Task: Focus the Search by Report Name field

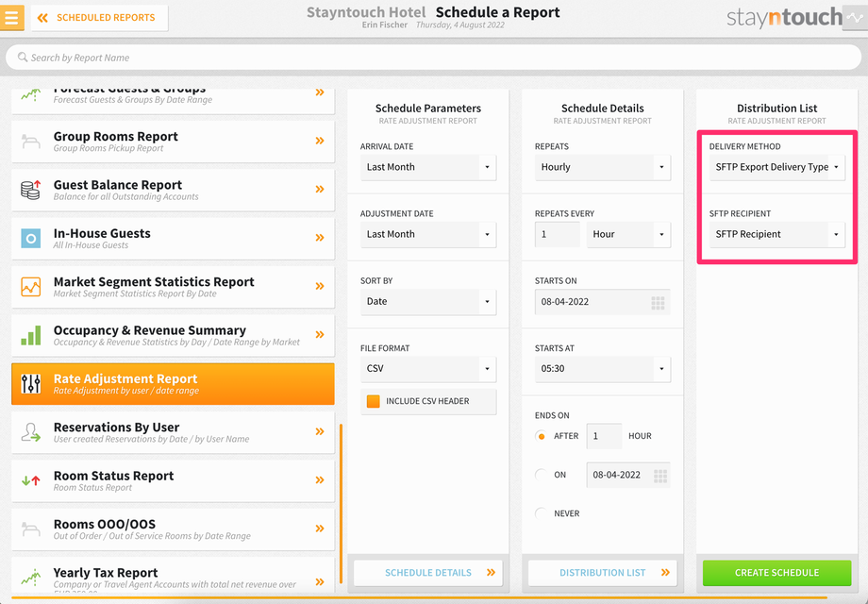Action: click(x=433, y=58)
